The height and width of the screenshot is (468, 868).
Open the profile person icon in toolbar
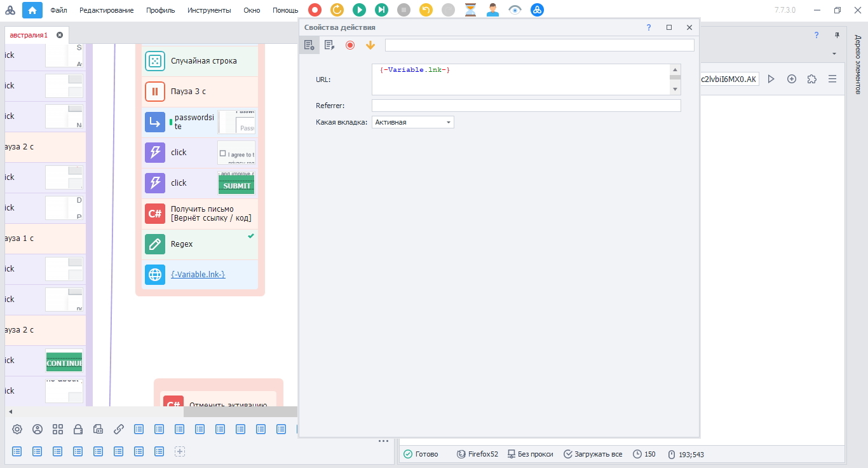(492, 10)
